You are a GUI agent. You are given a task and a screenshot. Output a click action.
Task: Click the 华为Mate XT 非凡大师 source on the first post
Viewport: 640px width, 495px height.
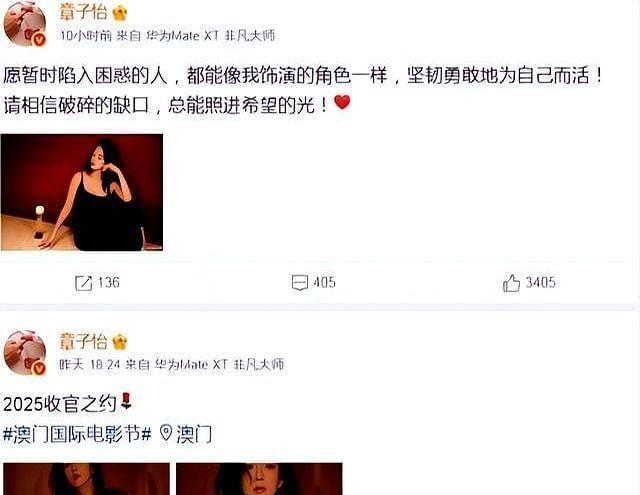pyautogui.click(x=210, y=36)
